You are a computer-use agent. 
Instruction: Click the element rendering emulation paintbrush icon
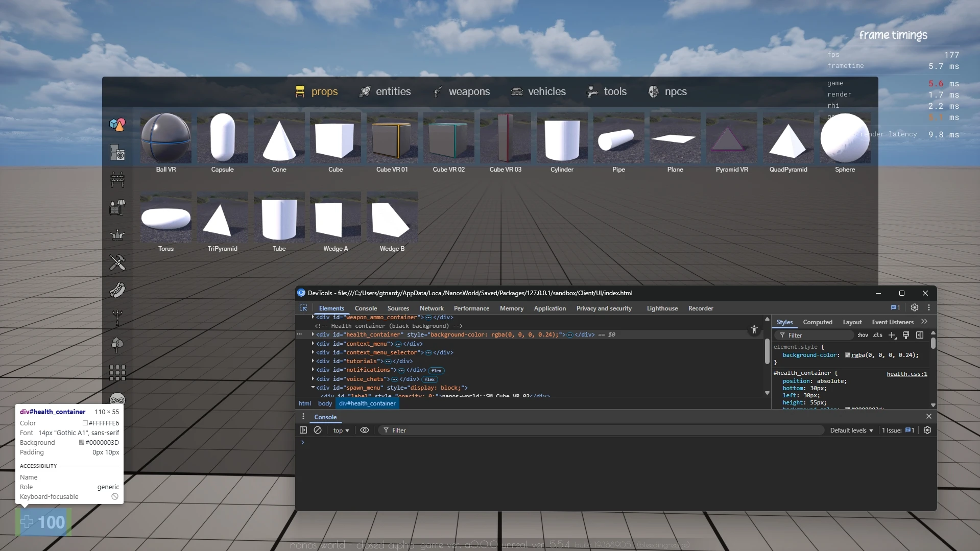coord(906,335)
